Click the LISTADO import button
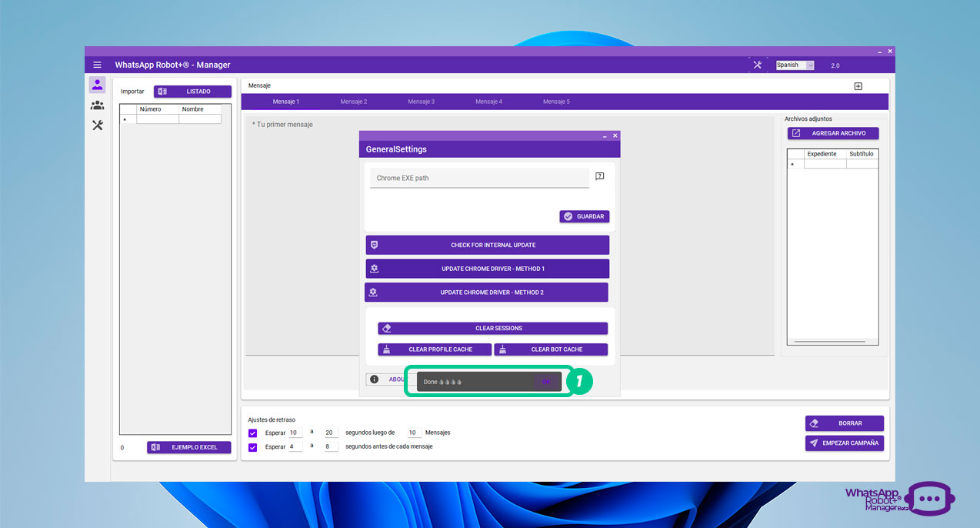This screenshot has height=528, width=980. point(192,92)
